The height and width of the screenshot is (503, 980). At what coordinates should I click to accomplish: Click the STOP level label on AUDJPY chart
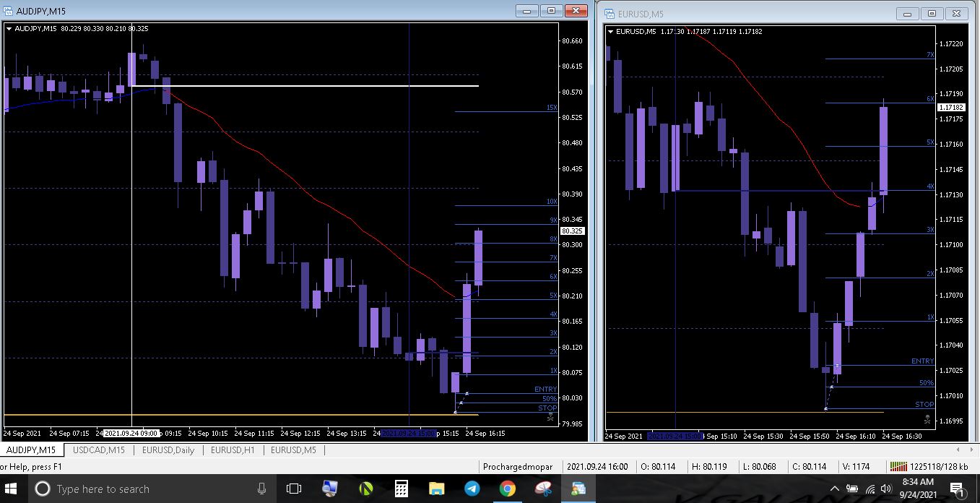point(547,408)
